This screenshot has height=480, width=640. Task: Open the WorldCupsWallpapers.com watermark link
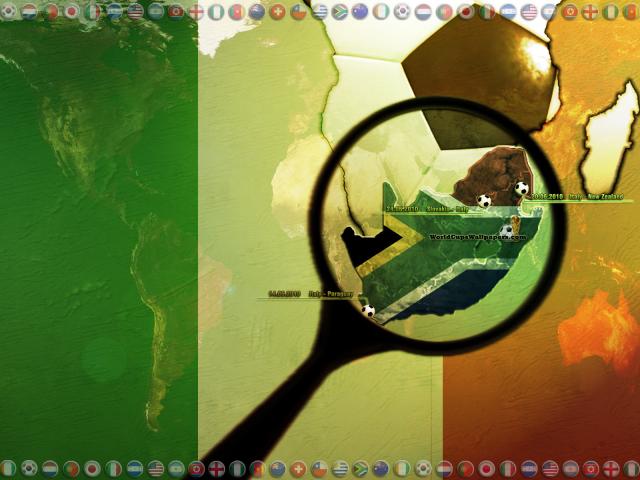coord(477,237)
